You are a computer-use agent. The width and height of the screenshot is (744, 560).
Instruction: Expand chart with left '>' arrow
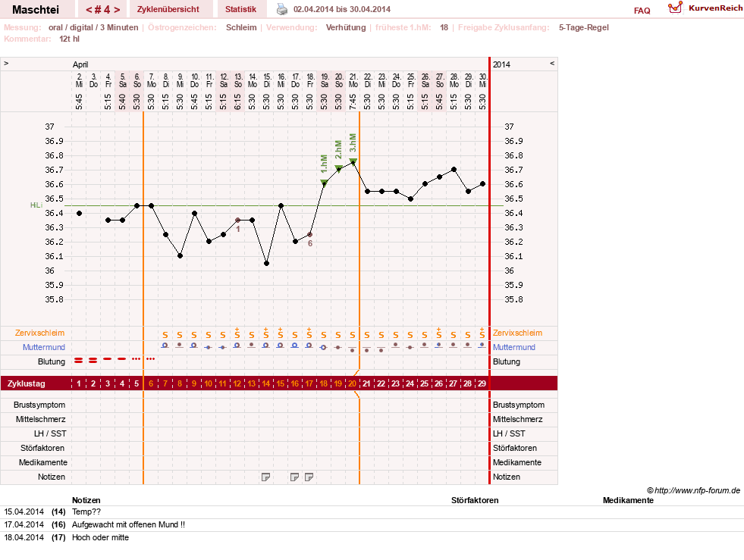[6, 63]
